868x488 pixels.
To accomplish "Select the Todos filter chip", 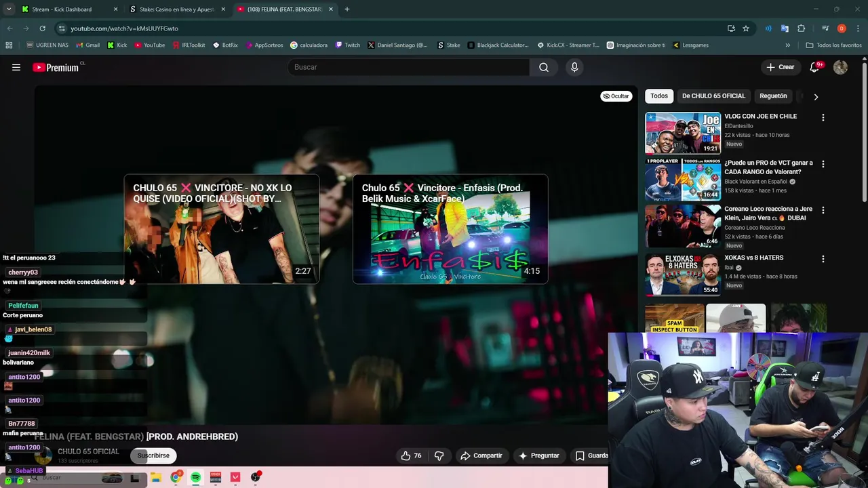I will click(x=659, y=96).
